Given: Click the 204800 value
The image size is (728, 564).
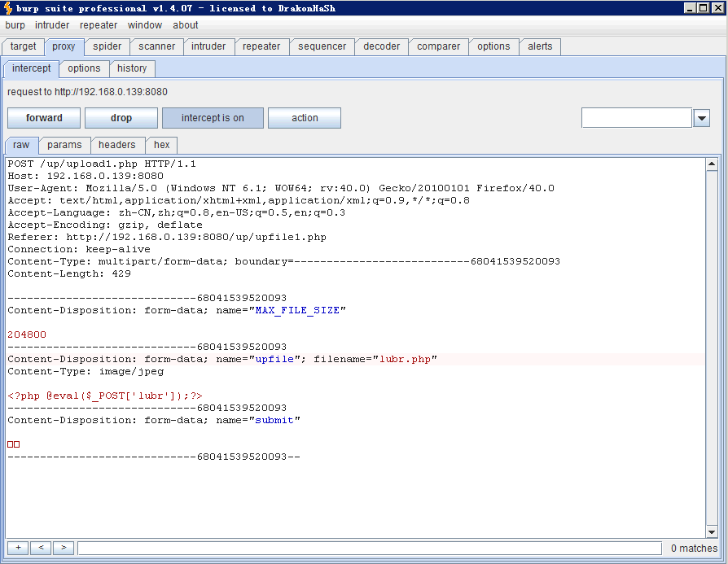Looking at the screenshot, I should tap(27, 334).
